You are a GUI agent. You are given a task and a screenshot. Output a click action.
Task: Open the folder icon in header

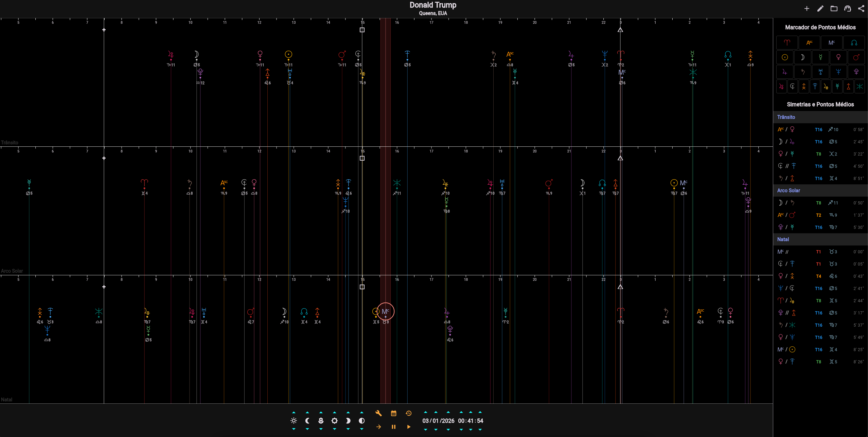click(x=834, y=8)
